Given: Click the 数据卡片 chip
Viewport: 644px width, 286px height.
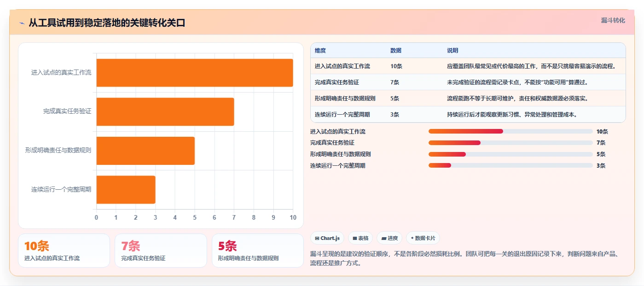Looking at the screenshot, I should tap(423, 238).
